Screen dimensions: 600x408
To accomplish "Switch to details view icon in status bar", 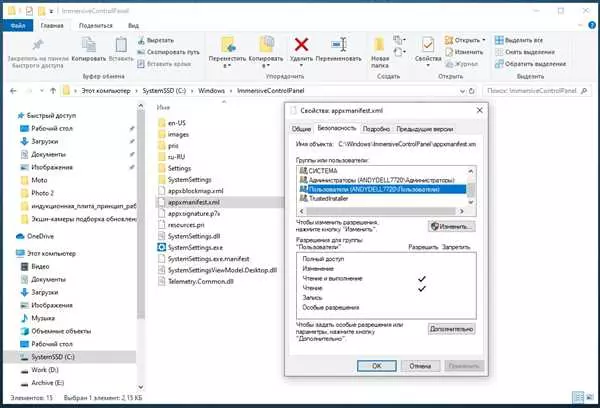I will click(x=578, y=397).
